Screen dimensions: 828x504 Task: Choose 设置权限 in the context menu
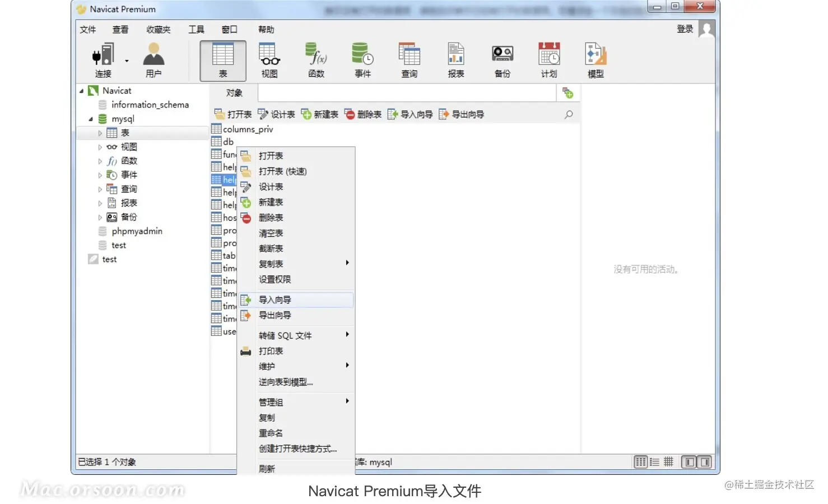pos(296,279)
